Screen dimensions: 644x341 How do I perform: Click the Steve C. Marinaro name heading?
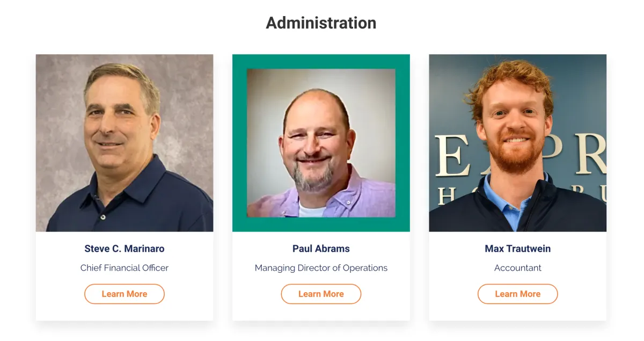125,249
